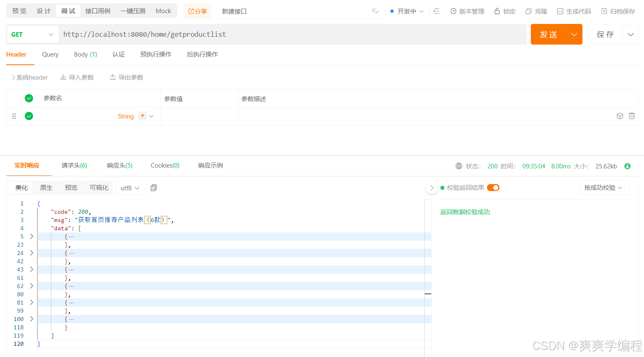Switch to 接口用例 tab
This screenshot has width=644, height=357.
tap(98, 11)
